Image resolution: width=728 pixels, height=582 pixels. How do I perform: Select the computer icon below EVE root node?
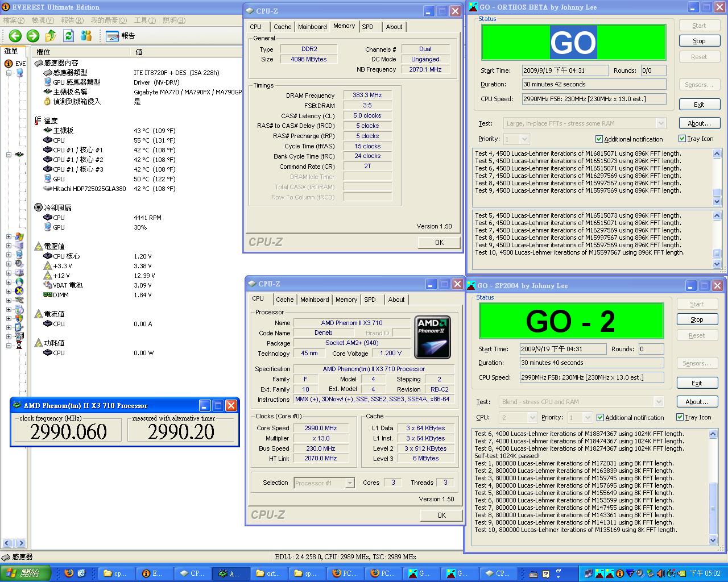click(20, 73)
